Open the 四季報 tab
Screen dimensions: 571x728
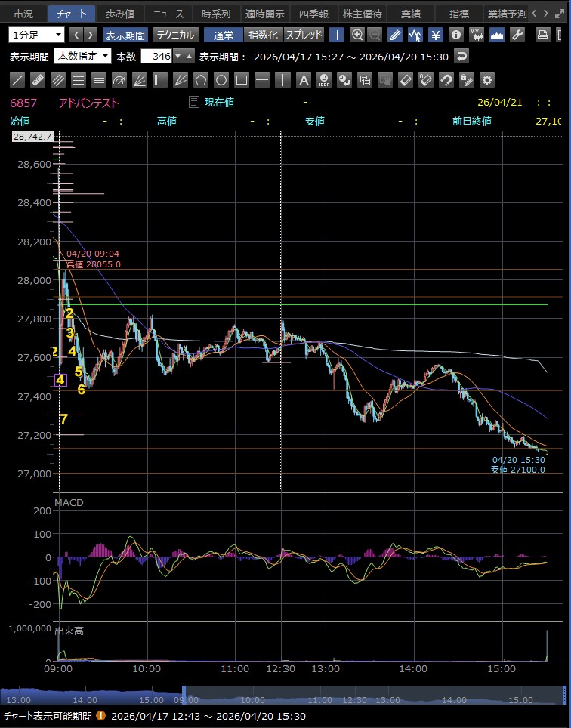tap(313, 14)
